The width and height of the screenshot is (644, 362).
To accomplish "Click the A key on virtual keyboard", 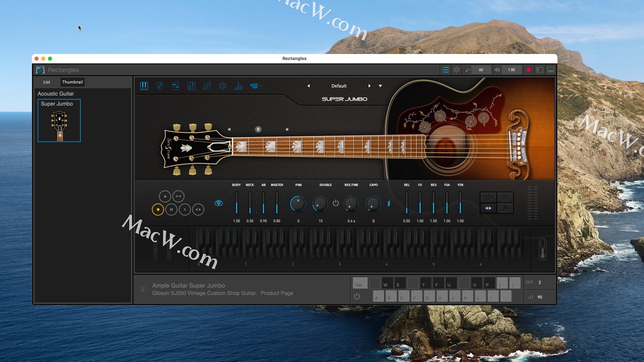I will [378, 296].
